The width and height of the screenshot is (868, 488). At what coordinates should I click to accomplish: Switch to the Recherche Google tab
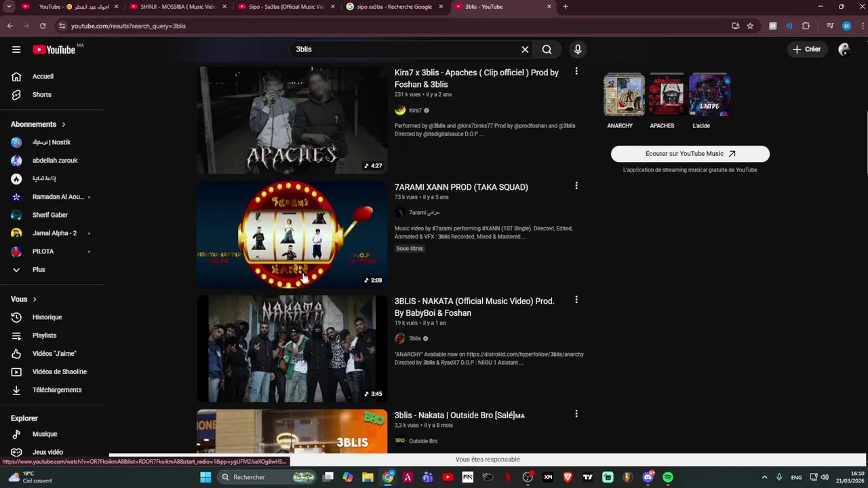(x=395, y=7)
